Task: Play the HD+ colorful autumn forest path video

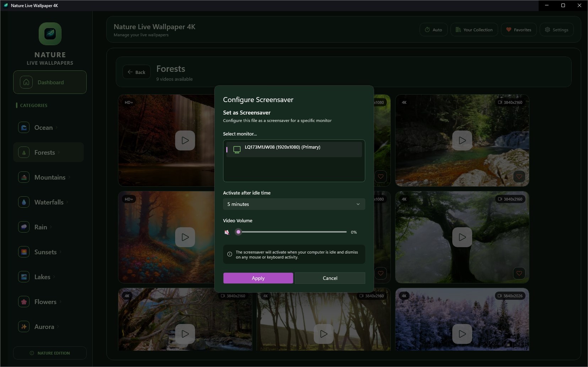Action: (x=185, y=237)
